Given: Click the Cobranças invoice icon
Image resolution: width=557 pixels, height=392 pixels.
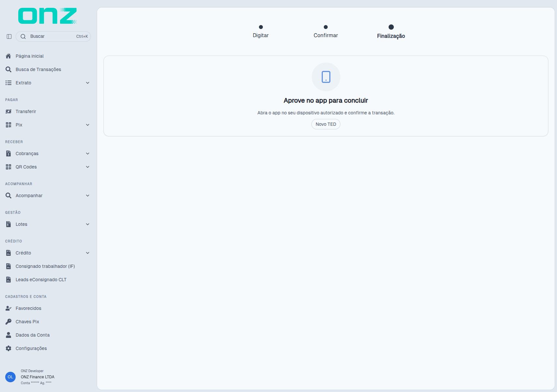Looking at the screenshot, I should tap(8, 153).
